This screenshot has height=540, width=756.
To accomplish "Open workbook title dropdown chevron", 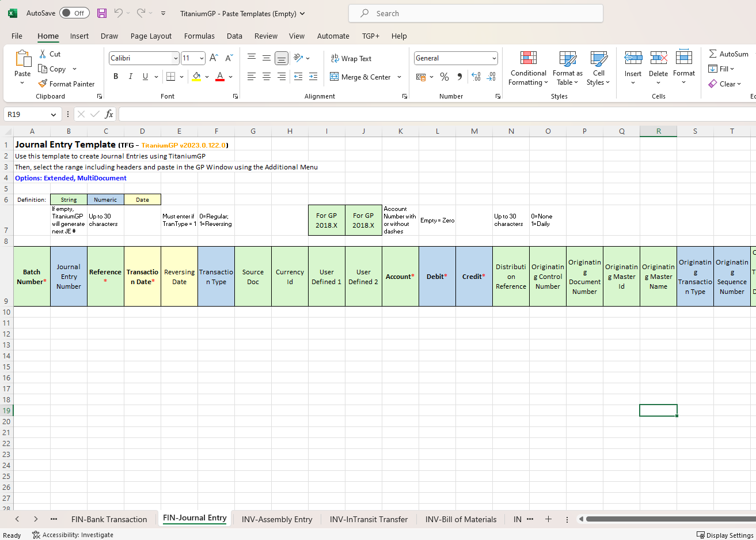I will pyautogui.click(x=302, y=13).
